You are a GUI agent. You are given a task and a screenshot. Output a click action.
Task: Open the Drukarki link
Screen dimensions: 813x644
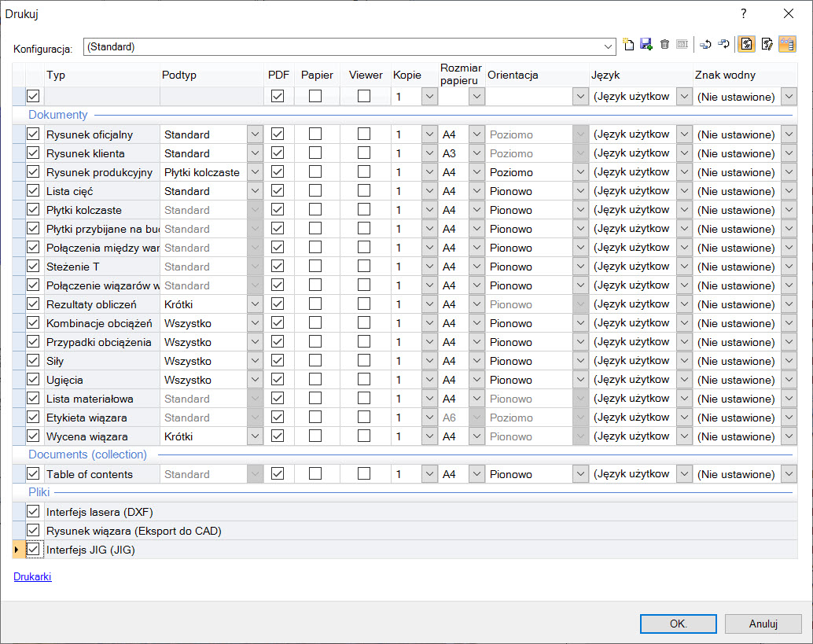pos(32,576)
